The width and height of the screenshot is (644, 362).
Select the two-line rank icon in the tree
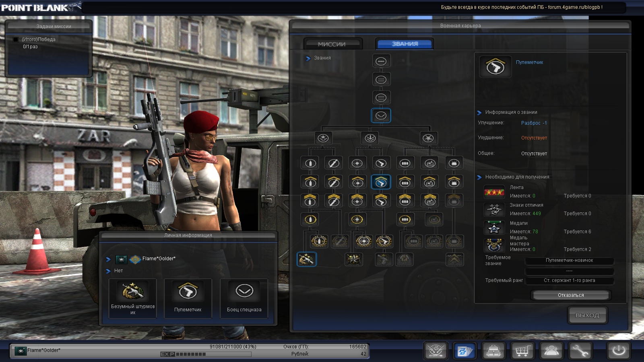point(381,80)
